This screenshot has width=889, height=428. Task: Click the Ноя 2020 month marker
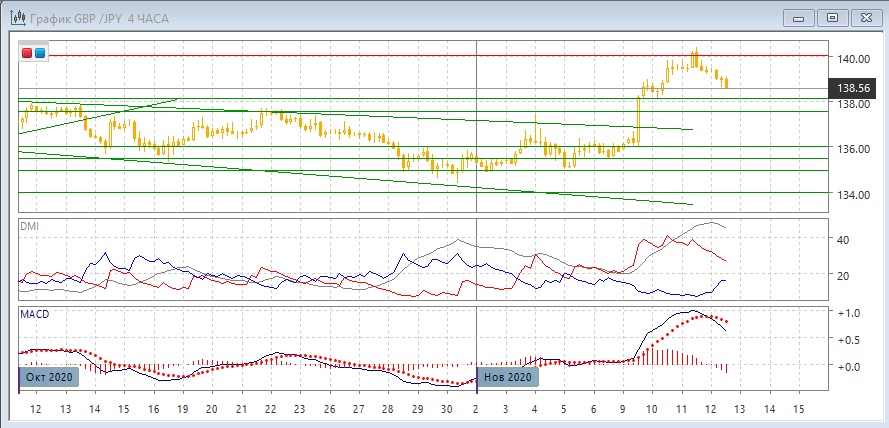(508, 377)
